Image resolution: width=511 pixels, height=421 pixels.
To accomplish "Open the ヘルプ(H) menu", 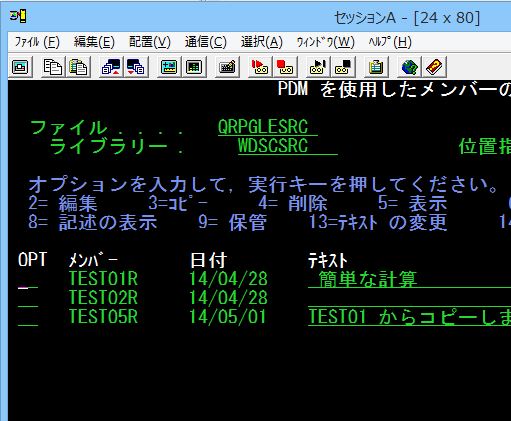I will click(x=390, y=42).
